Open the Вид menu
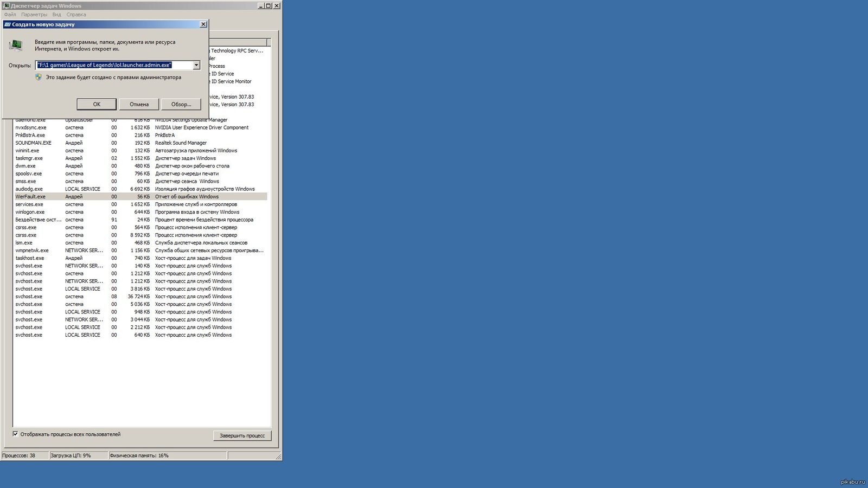The width and height of the screenshot is (868, 488). point(56,15)
